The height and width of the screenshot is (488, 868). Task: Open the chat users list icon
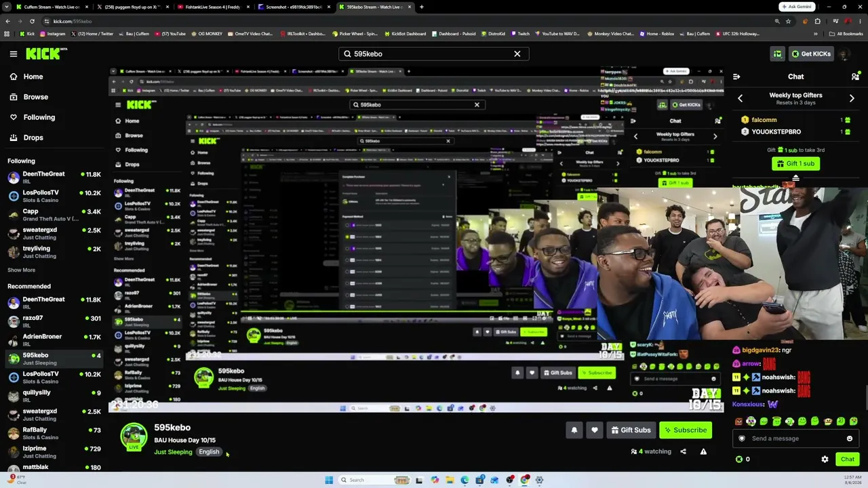tap(855, 77)
